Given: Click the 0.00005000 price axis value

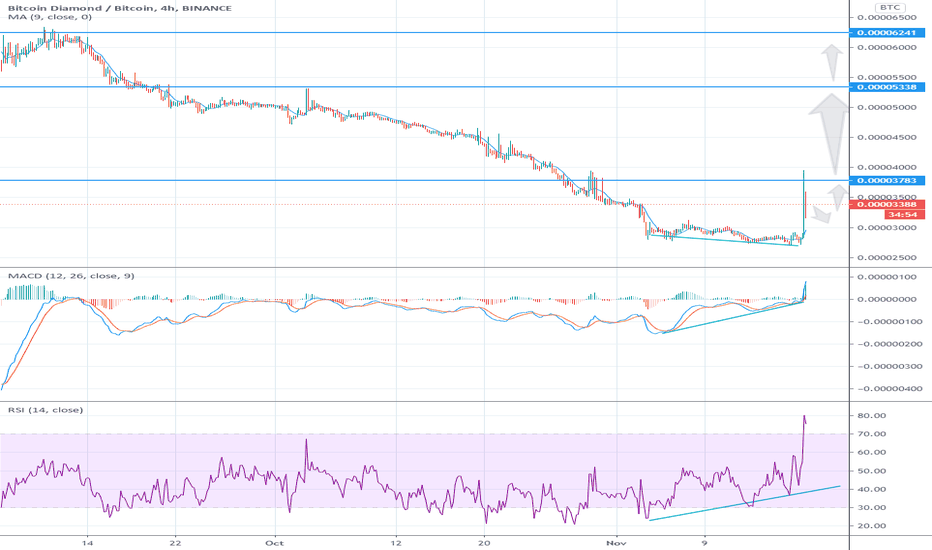Looking at the screenshot, I should point(887,108).
